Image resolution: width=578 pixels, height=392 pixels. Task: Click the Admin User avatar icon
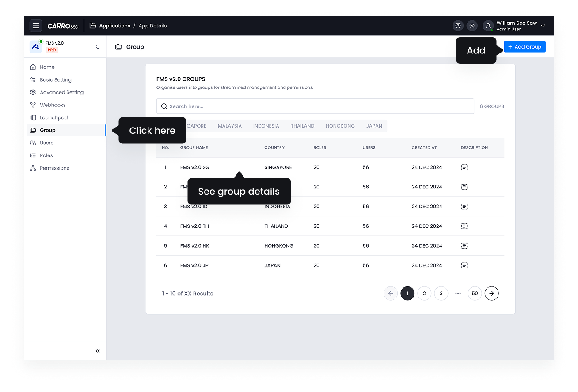click(488, 26)
